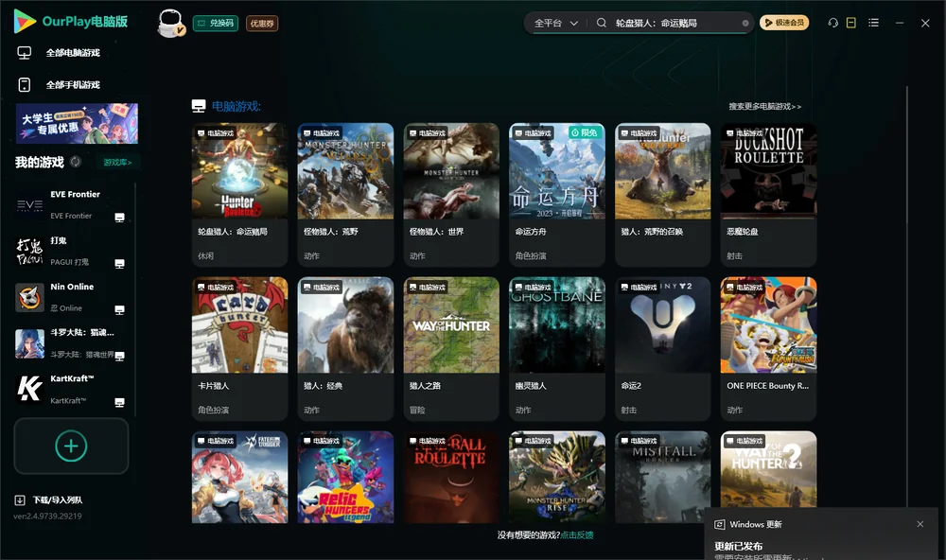Open the list menu icon in title bar
The height and width of the screenshot is (560, 946).
pyautogui.click(x=873, y=23)
